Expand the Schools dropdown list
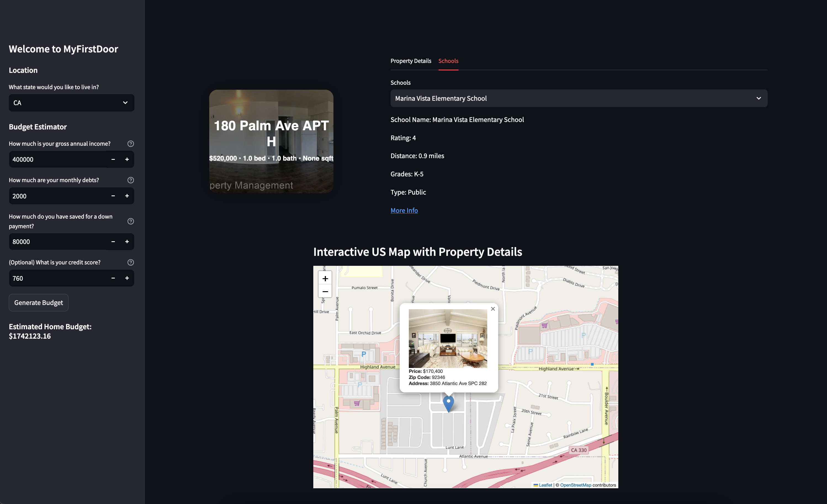The width and height of the screenshot is (827, 504). tap(579, 98)
